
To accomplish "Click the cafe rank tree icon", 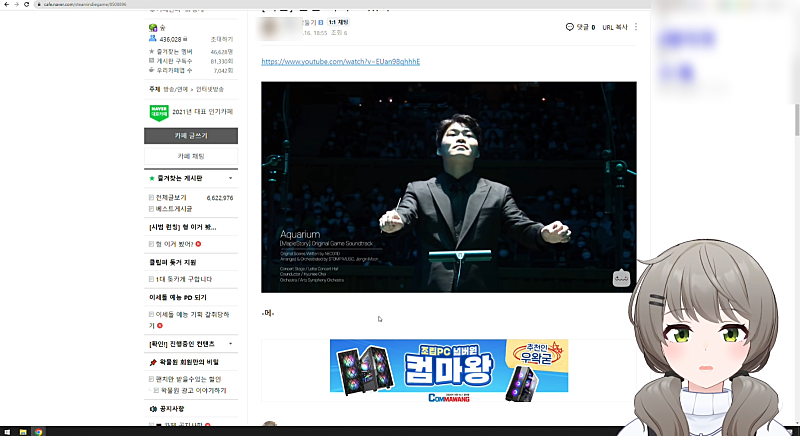I will click(153, 28).
